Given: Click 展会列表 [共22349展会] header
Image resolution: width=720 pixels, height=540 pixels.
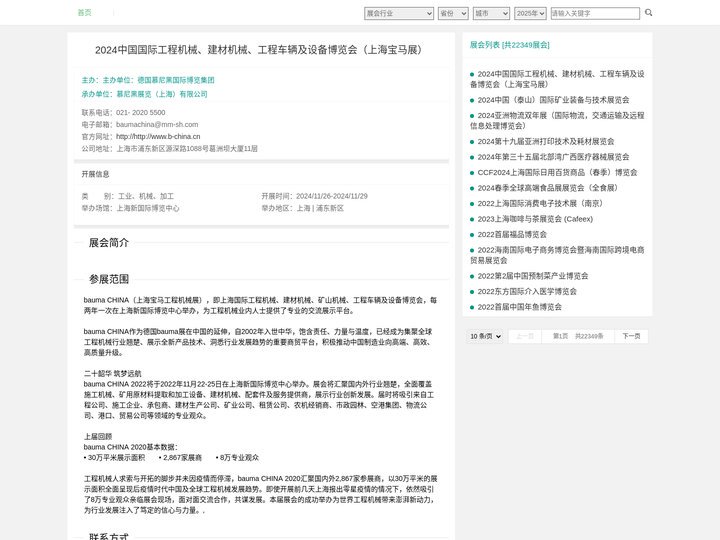Looking at the screenshot, I should (509, 45).
